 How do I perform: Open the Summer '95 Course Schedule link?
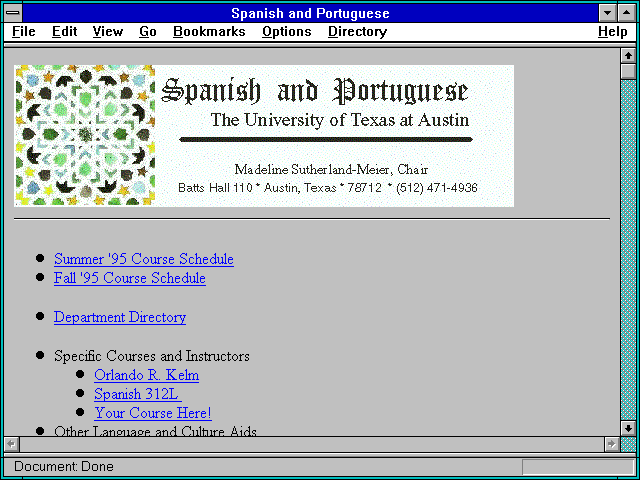coord(144,259)
